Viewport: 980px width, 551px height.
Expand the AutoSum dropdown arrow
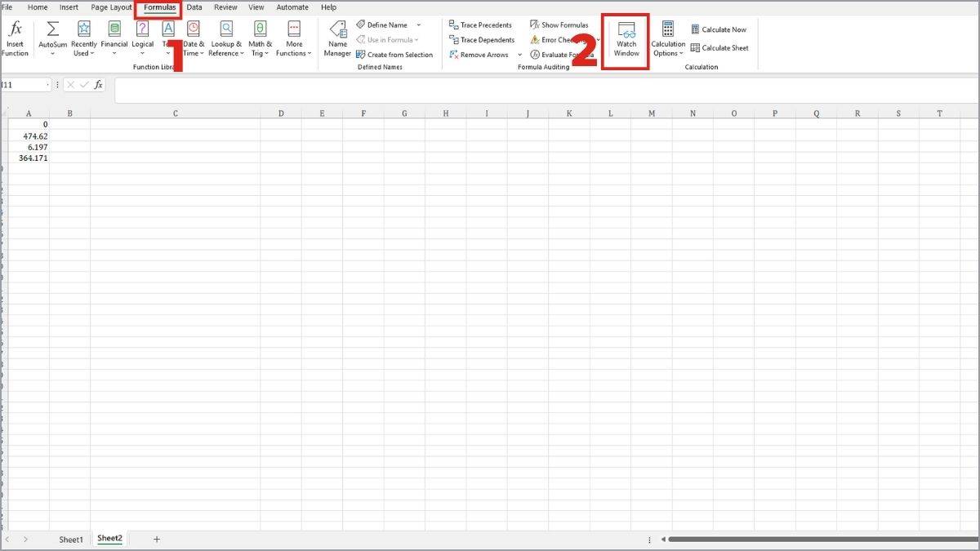tap(53, 54)
